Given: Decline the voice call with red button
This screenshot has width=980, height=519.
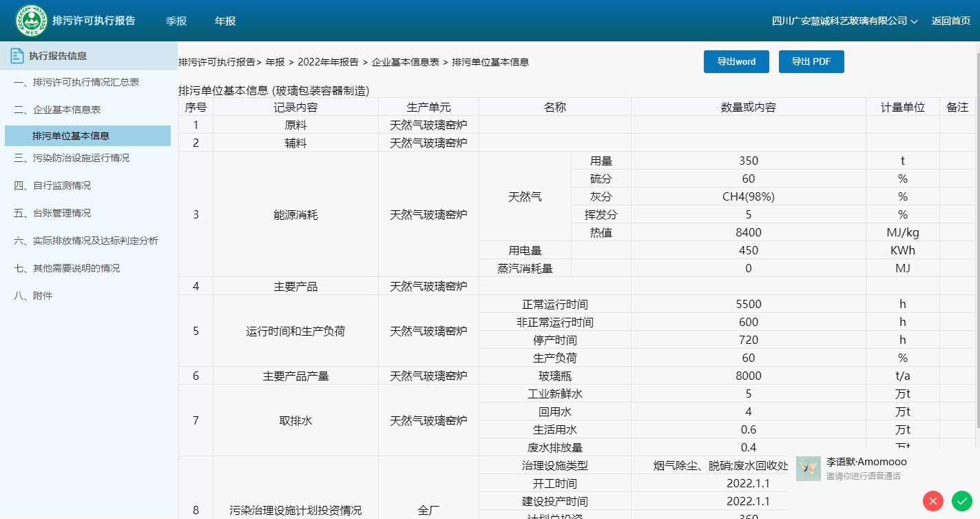Looking at the screenshot, I should coord(933,501).
